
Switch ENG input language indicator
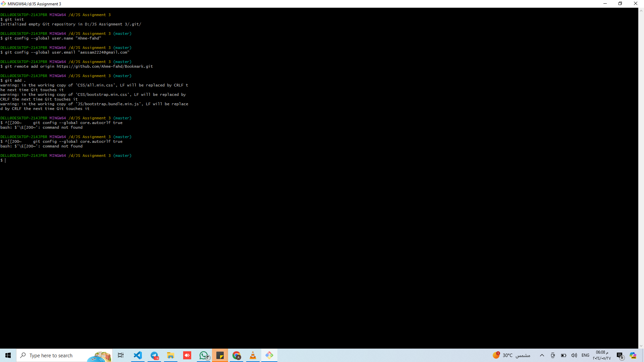pos(585,355)
